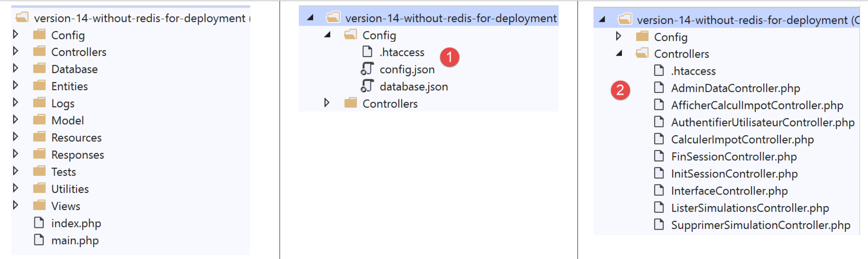Click the Database folder icon
The image size is (868, 259).
pyautogui.click(x=39, y=69)
